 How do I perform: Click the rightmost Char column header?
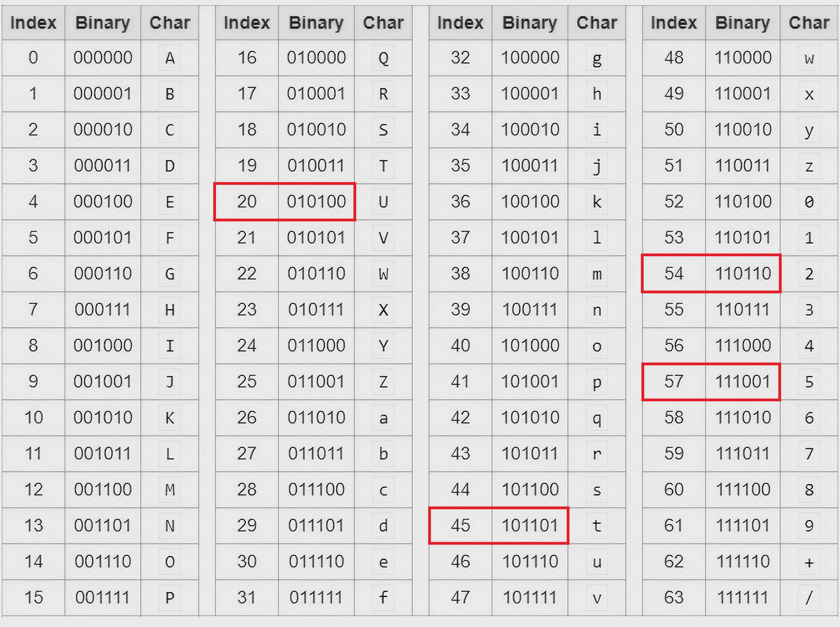coord(809,23)
